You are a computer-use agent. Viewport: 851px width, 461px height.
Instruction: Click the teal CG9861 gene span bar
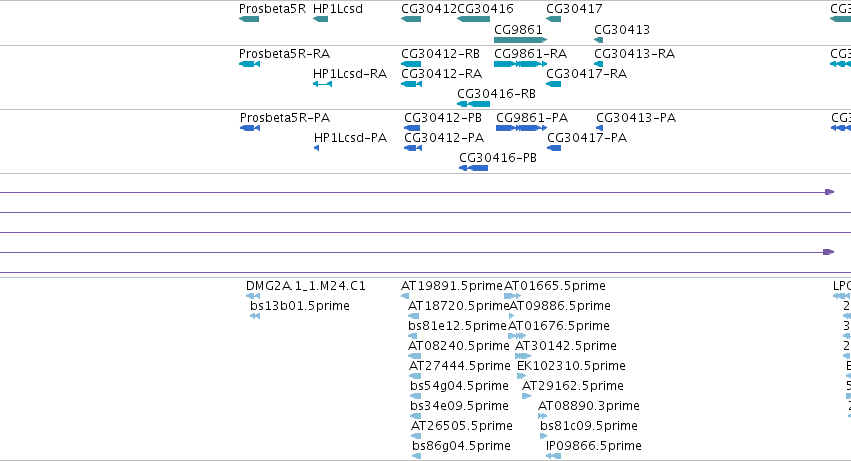[x=520, y=40]
